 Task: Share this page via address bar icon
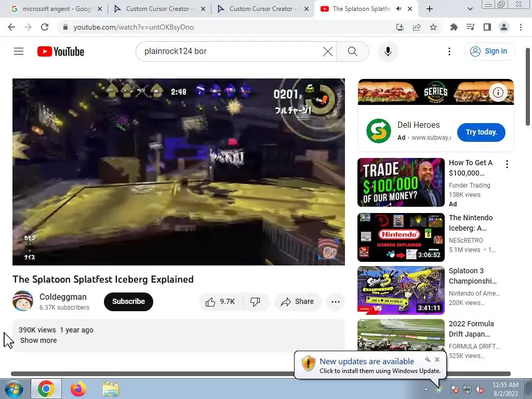pyautogui.click(x=417, y=27)
